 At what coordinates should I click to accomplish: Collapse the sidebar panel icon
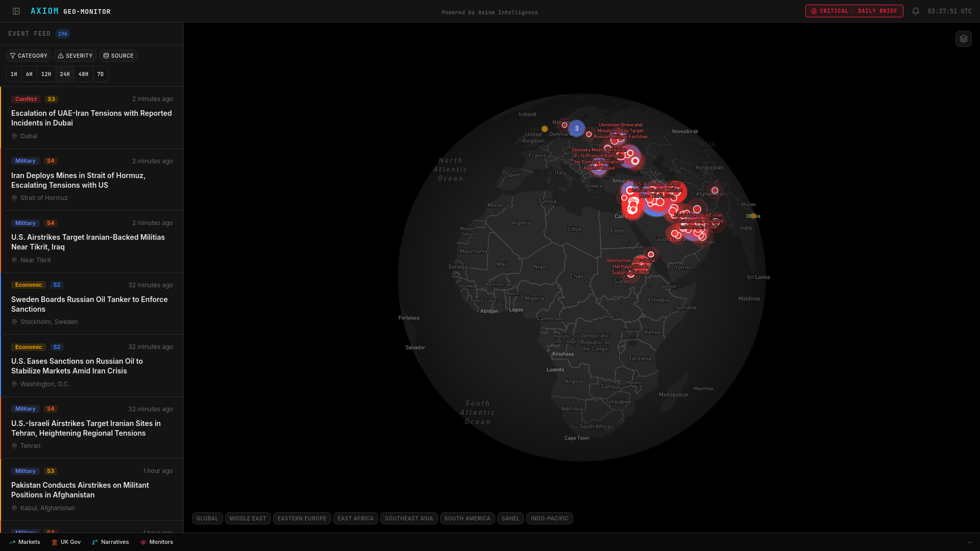click(x=16, y=11)
